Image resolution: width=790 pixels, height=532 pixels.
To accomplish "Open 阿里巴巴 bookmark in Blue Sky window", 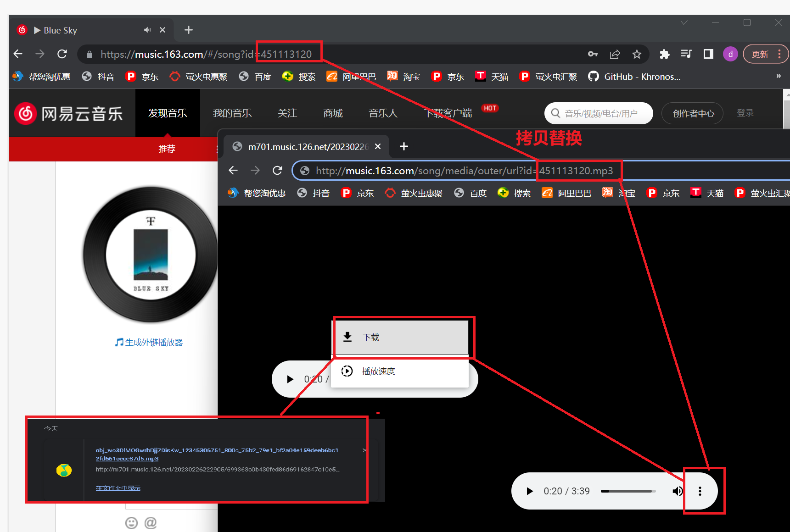I will click(x=351, y=77).
